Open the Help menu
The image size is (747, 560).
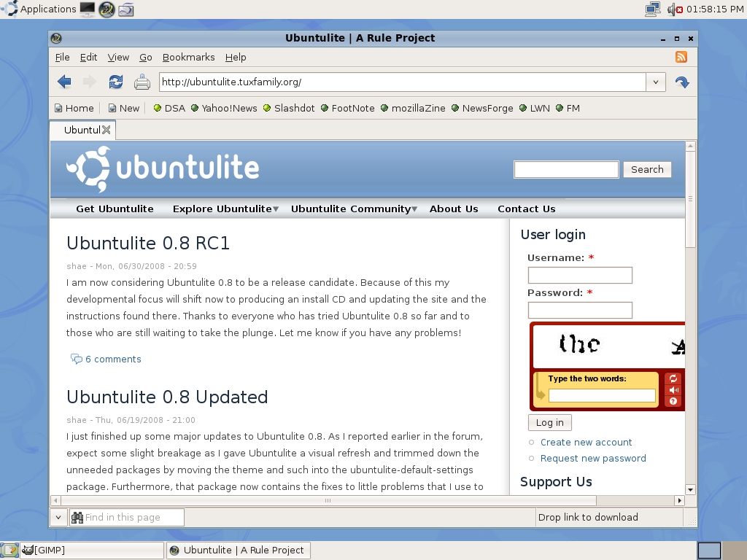[236, 57]
